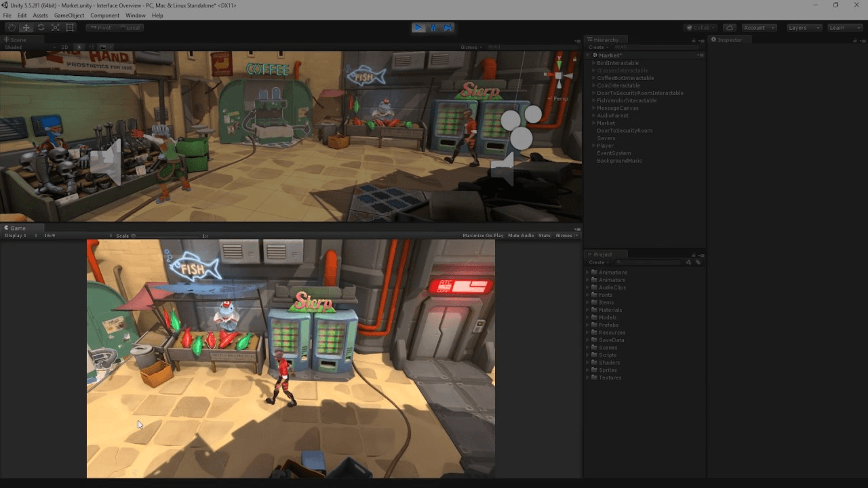The image size is (868, 488).
Task: Expand the Scripts folder
Action: point(587,355)
